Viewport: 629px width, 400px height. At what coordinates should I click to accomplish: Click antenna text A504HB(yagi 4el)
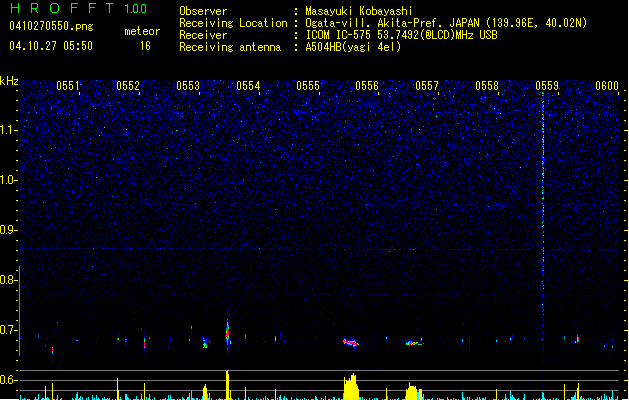(353, 47)
